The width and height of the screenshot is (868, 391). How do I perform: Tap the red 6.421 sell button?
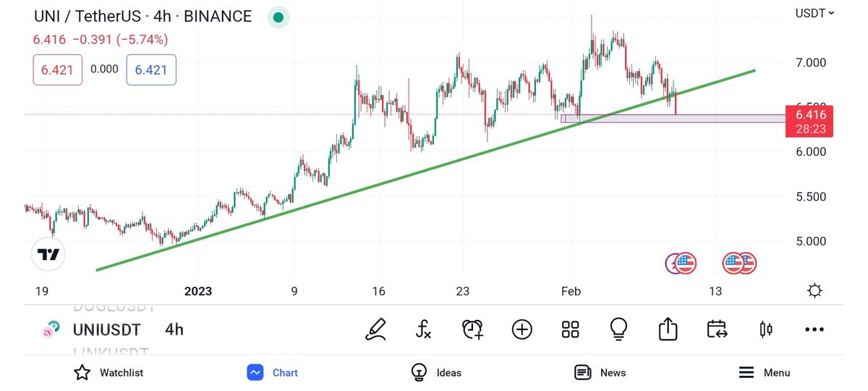pos(58,70)
